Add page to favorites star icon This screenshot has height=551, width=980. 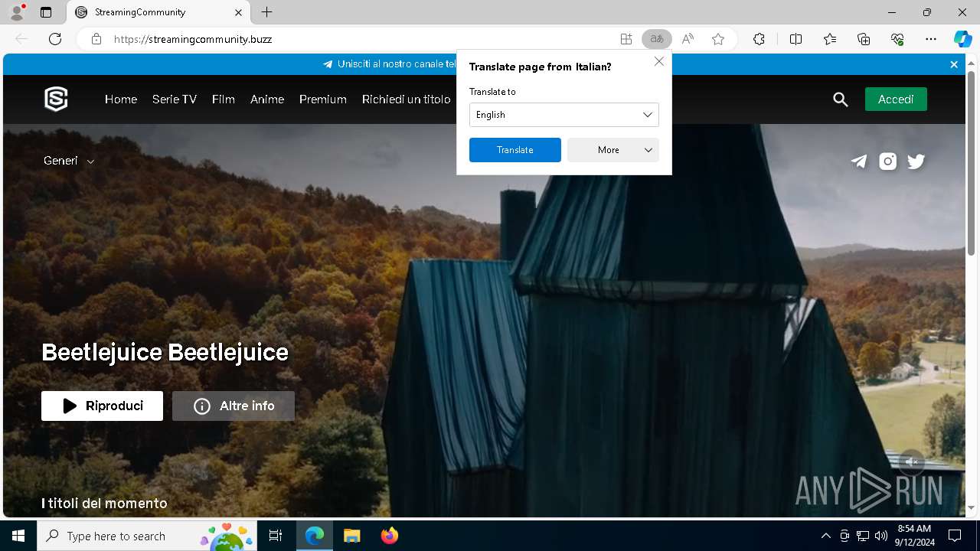[718, 39]
